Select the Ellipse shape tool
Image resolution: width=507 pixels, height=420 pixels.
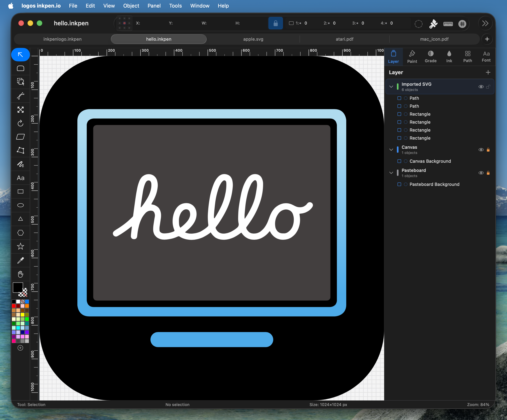click(x=21, y=205)
